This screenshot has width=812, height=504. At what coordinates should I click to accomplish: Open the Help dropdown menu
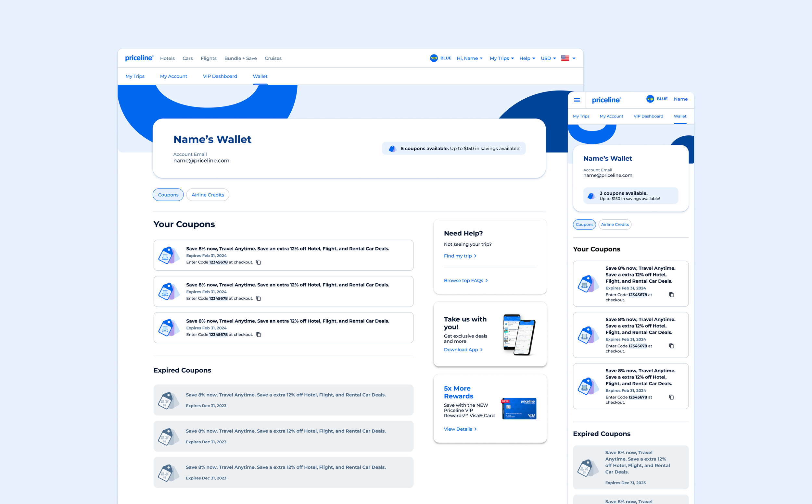coord(527,58)
